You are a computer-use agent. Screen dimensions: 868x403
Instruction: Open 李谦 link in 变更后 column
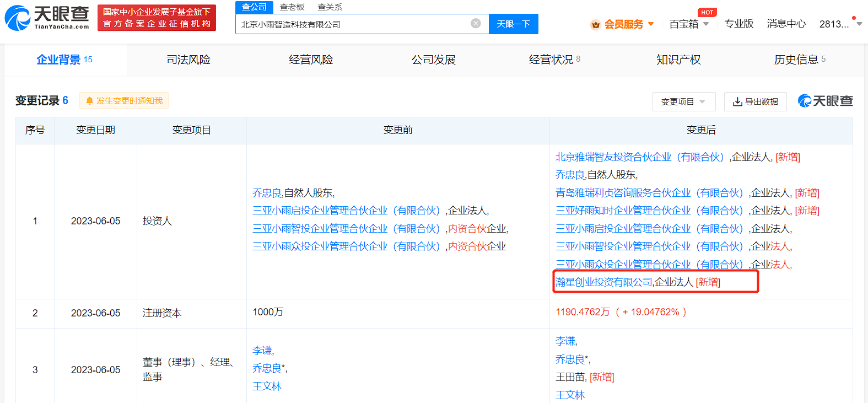click(565, 341)
